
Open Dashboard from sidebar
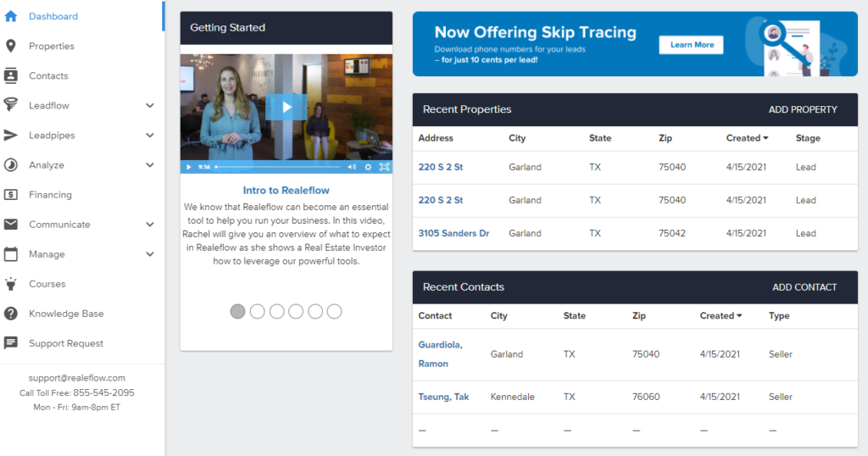pyautogui.click(x=53, y=16)
